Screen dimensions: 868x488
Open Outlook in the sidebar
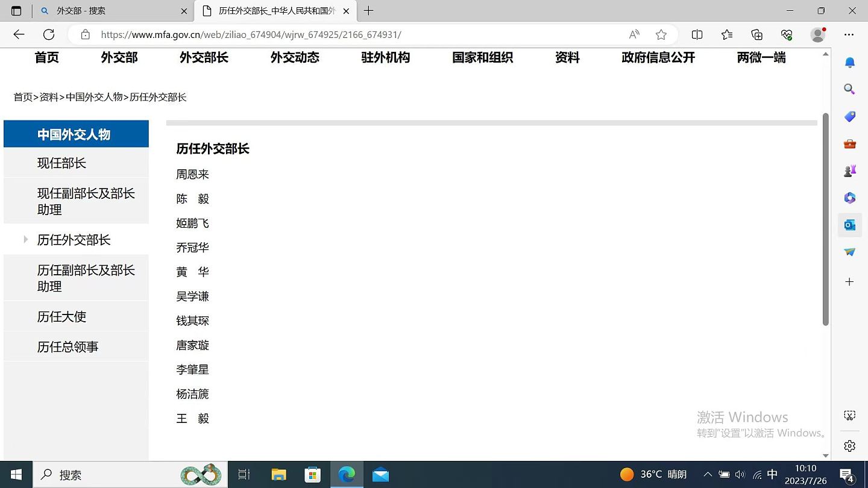(x=849, y=225)
